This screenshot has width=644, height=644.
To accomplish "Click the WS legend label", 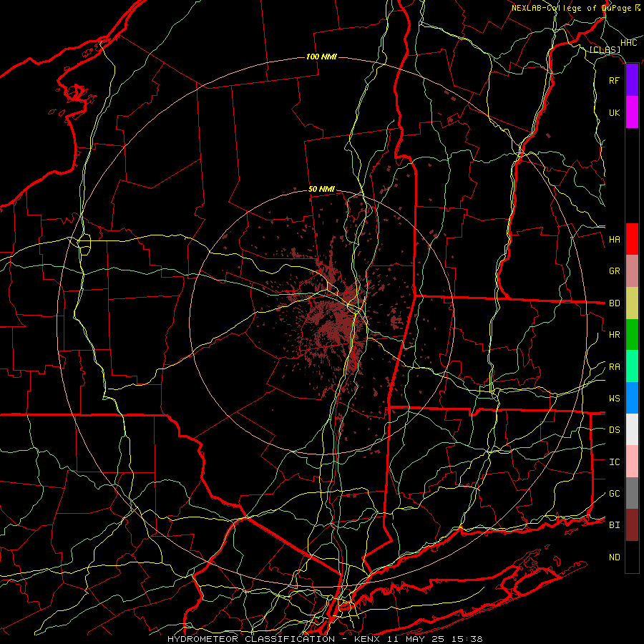I will [614, 399].
